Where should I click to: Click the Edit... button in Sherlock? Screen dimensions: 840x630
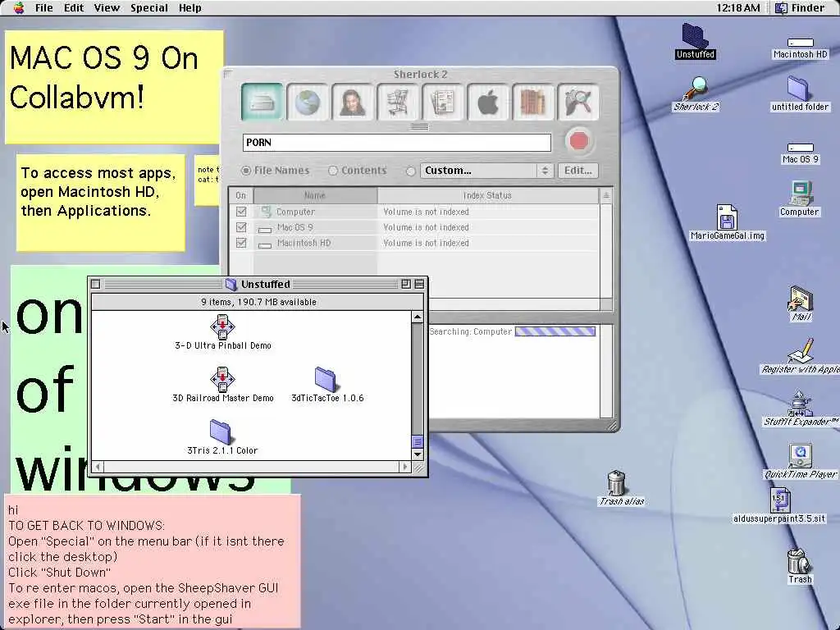point(578,171)
